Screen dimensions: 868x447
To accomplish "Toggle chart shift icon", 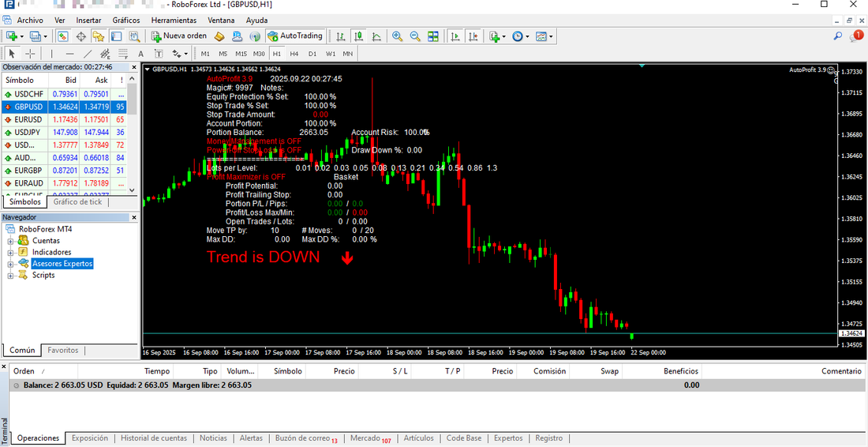I will (x=473, y=36).
